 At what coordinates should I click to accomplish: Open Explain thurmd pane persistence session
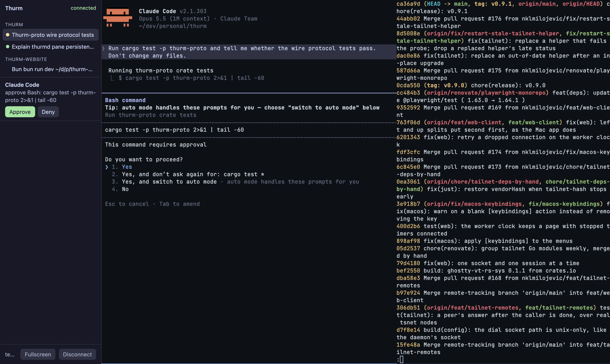[51, 47]
